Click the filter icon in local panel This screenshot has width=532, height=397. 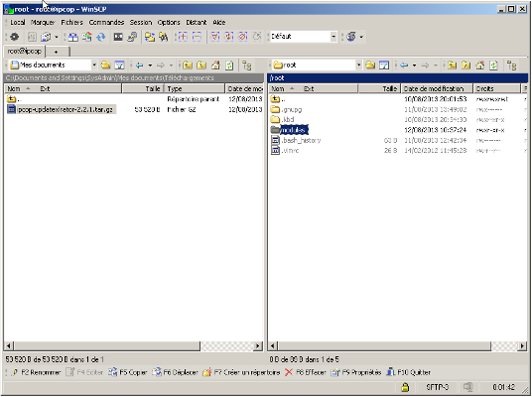119,65
